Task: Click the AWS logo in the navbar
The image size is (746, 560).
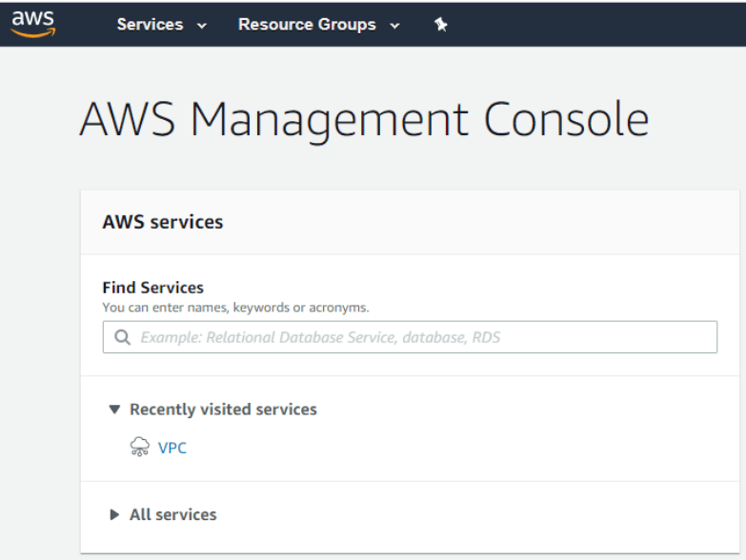Action: coord(33,24)
